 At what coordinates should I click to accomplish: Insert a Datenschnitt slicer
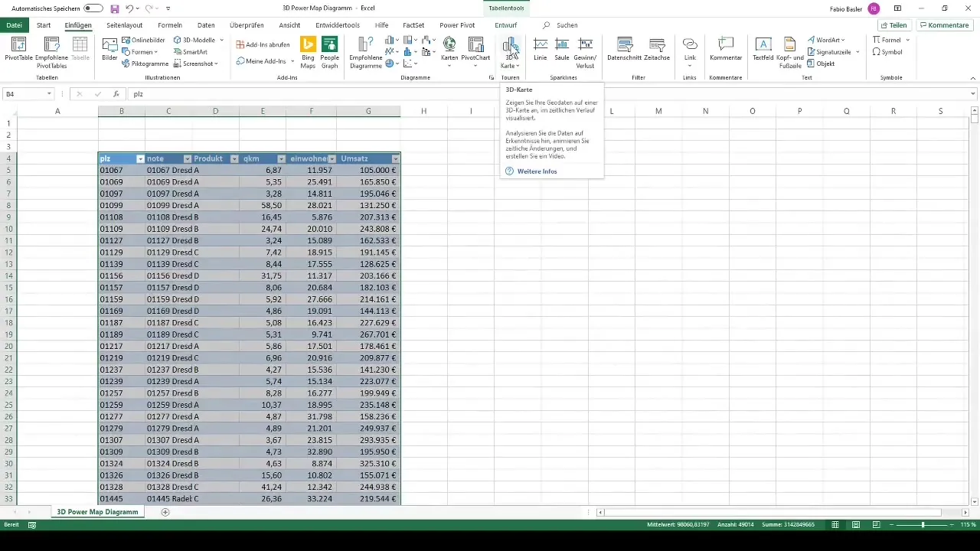[625, 50]
